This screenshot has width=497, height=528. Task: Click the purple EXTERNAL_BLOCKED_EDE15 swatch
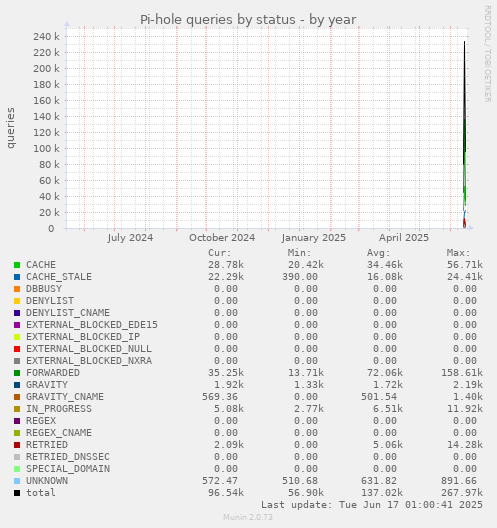pyautogui.click(x=17, y=325)
